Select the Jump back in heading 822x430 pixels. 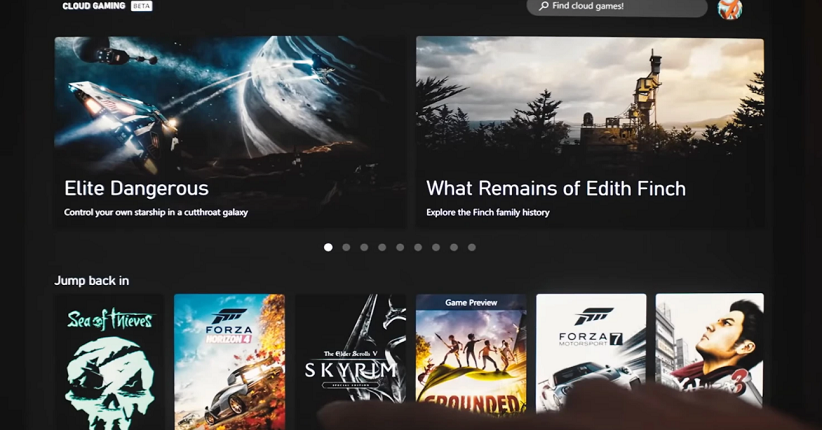pyautogui.click(x=92, y=281)
